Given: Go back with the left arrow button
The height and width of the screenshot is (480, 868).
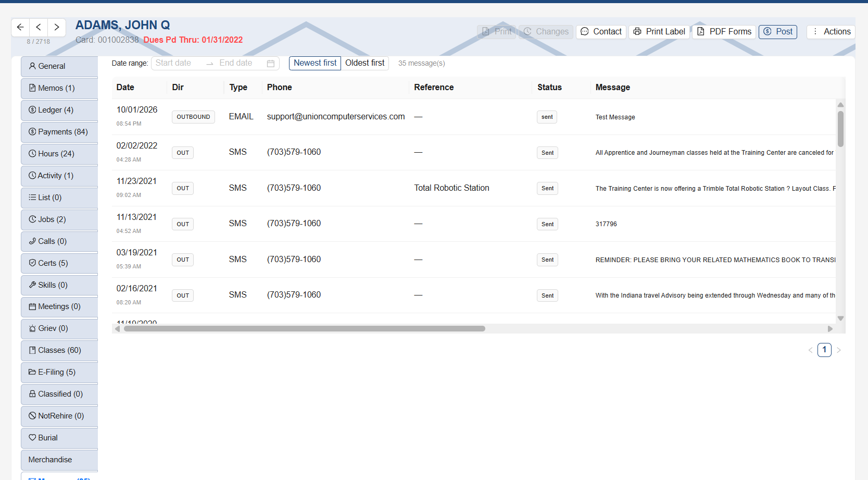Looking at the screenshot, I should pyautogui.click(x=20, y=27).
